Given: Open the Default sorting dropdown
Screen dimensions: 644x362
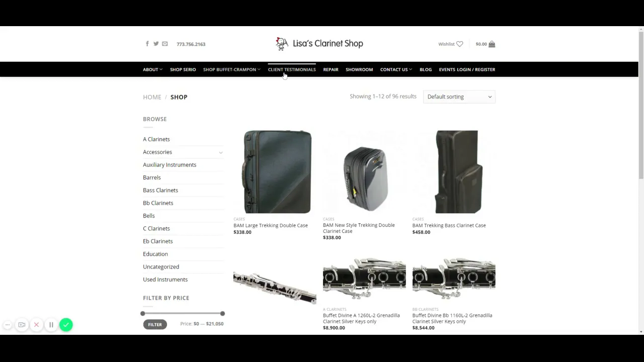Looking at the screenshot, I should point(459,97).
